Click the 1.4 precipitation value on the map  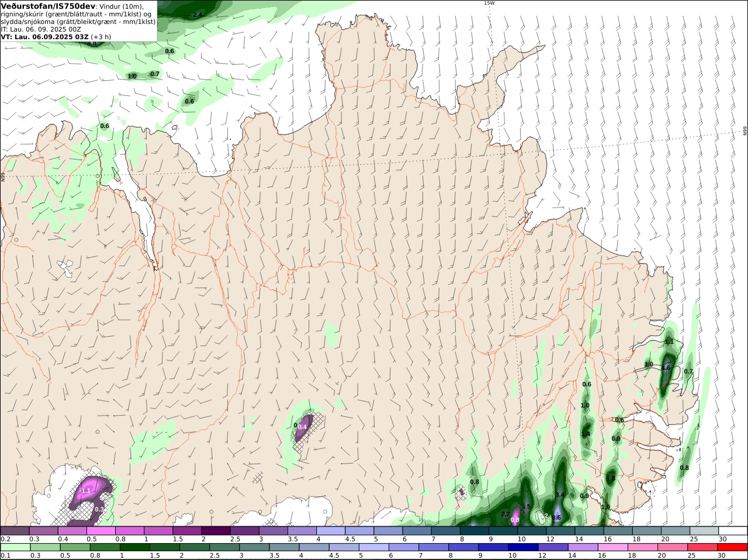tap(586, 434)
